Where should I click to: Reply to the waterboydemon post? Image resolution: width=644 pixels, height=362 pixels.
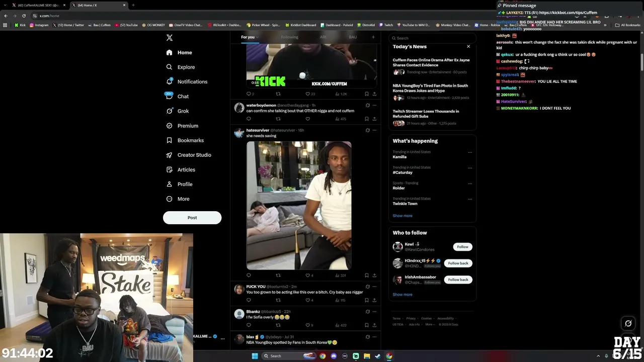click(249, 119)
